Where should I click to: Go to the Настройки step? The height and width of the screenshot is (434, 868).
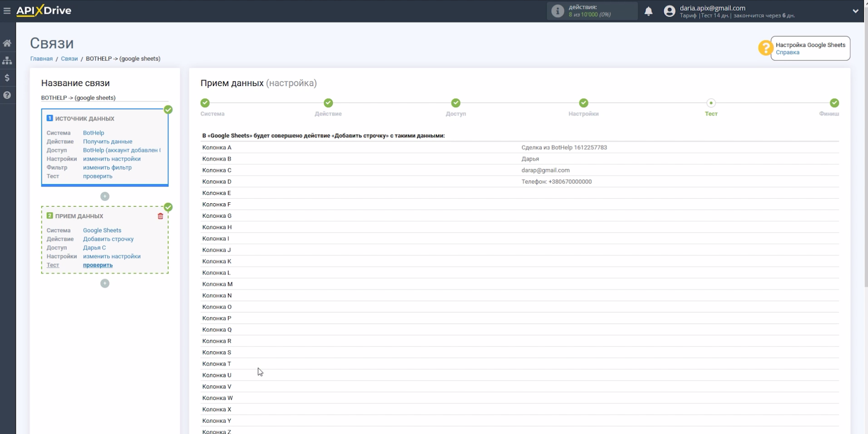point(584,103)
